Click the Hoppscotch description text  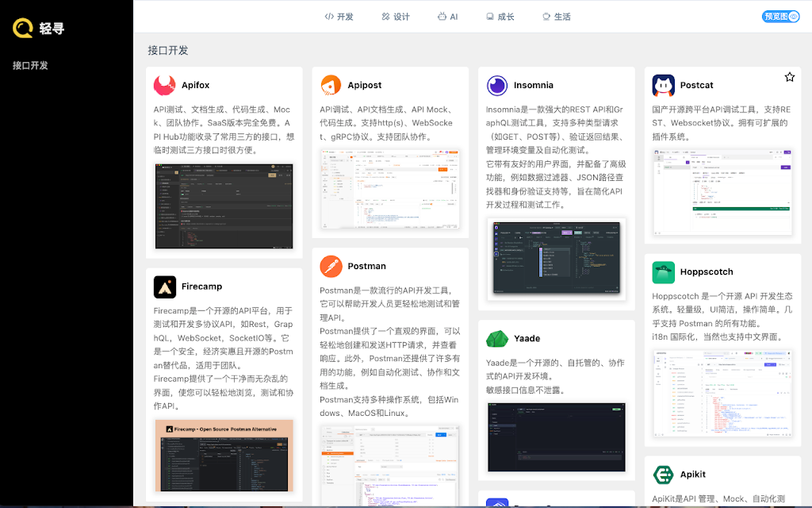722,316
